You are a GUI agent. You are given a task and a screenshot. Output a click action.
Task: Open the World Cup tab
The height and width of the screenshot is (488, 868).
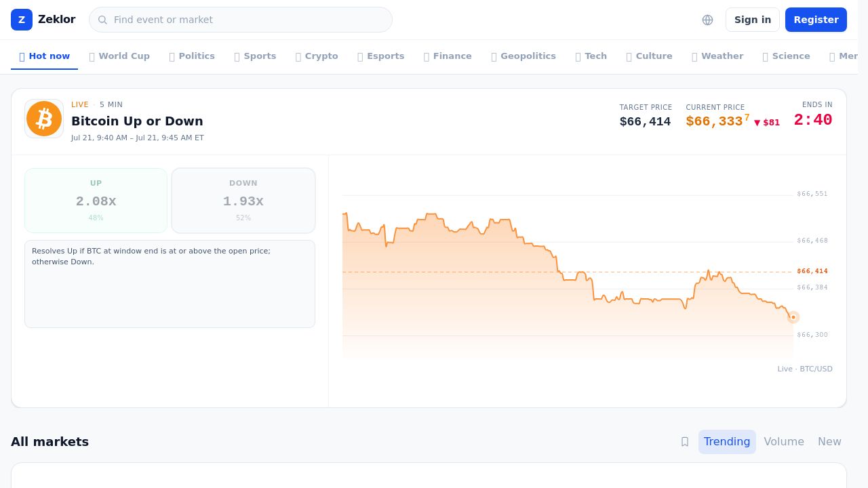click(119, 56)
